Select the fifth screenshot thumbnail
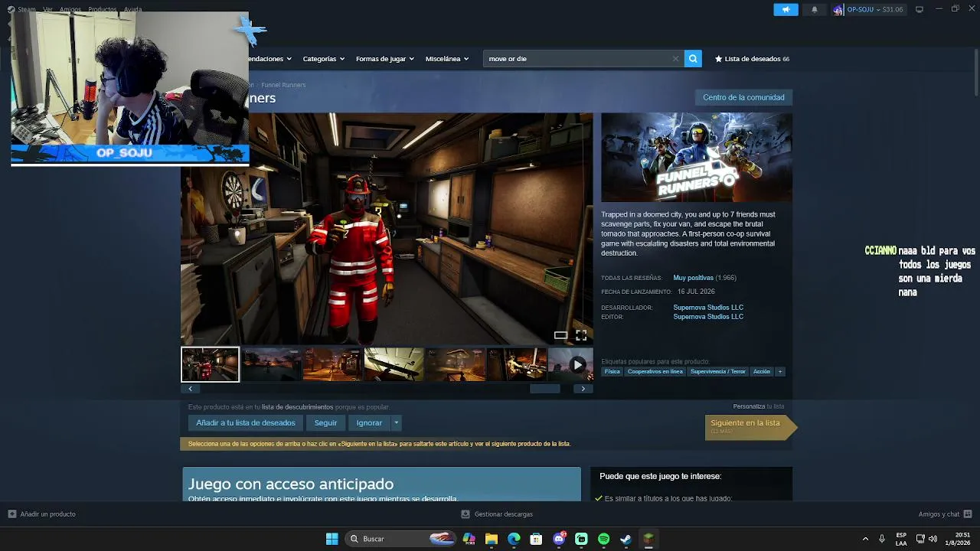980x551 pixels. pos(456,364)
